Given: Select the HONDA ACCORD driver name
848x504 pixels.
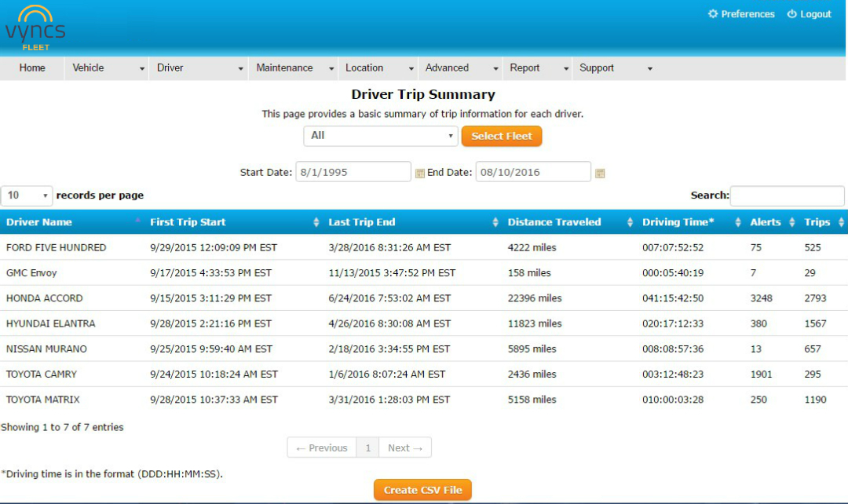Looking at the screenshot, I should [44, 298].
